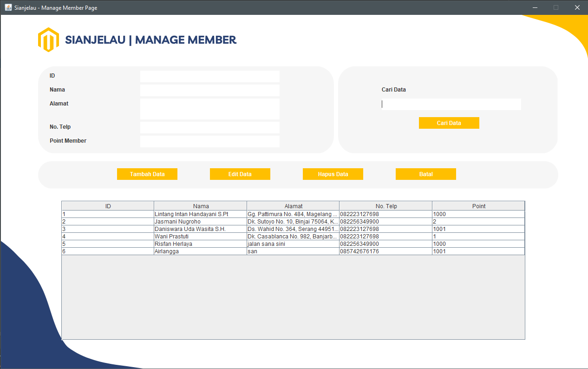Click Jasmani Nugroho's phone 082256349900

click(x=386, y=222)
